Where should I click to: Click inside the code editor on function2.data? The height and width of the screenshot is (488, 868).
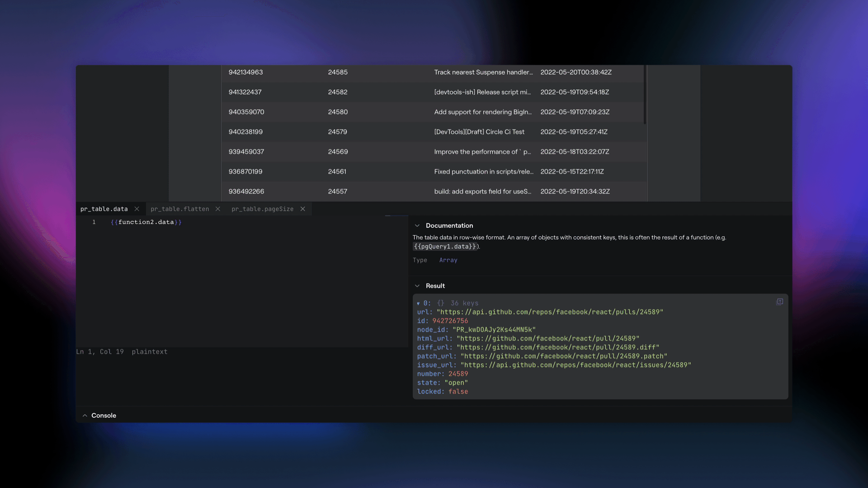click(x=146, y=222)
